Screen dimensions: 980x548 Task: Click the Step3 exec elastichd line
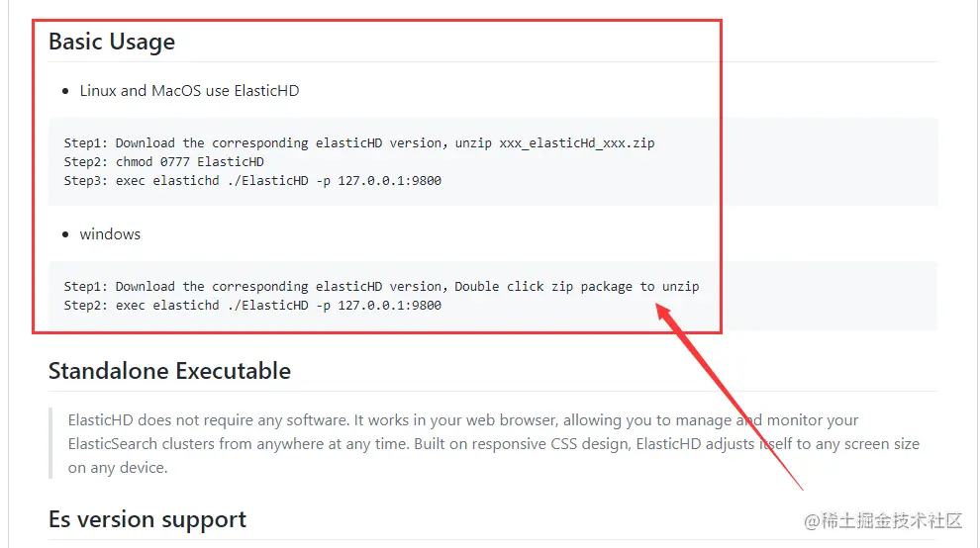pyautogui.click(x=252, y=181)
